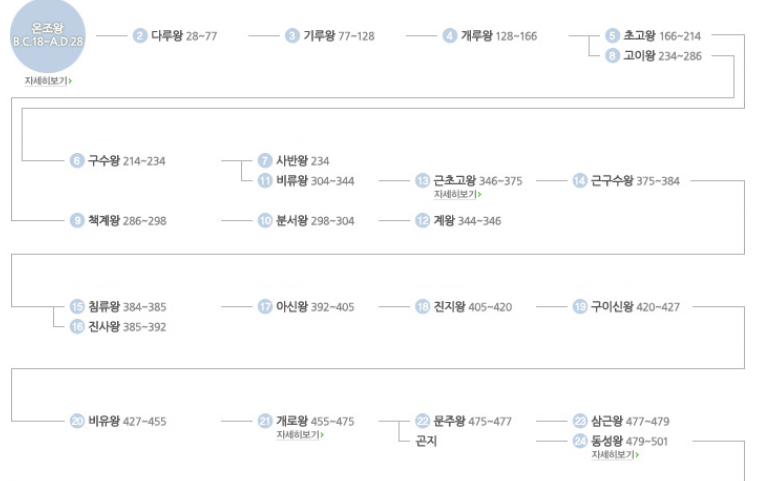Click the number 24 badge beside 동성왕
The width and height of the screenshot is (761, 481).
click(580, 441)
